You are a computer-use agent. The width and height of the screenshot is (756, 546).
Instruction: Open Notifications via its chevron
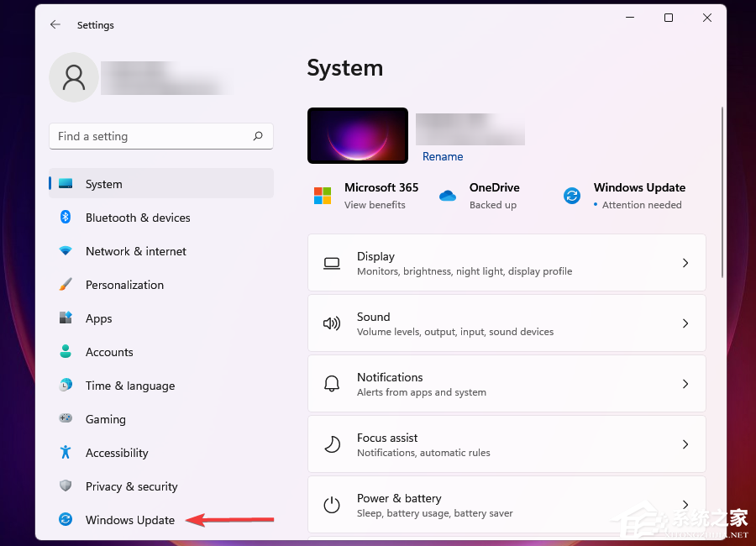click(x=685, y=384)
